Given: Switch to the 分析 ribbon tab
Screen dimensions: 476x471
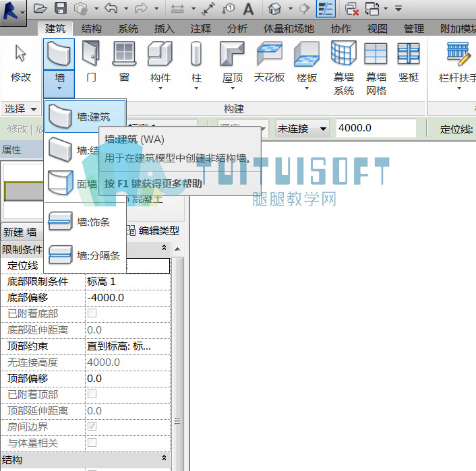Looking at the screenshot, I should 237,29.
